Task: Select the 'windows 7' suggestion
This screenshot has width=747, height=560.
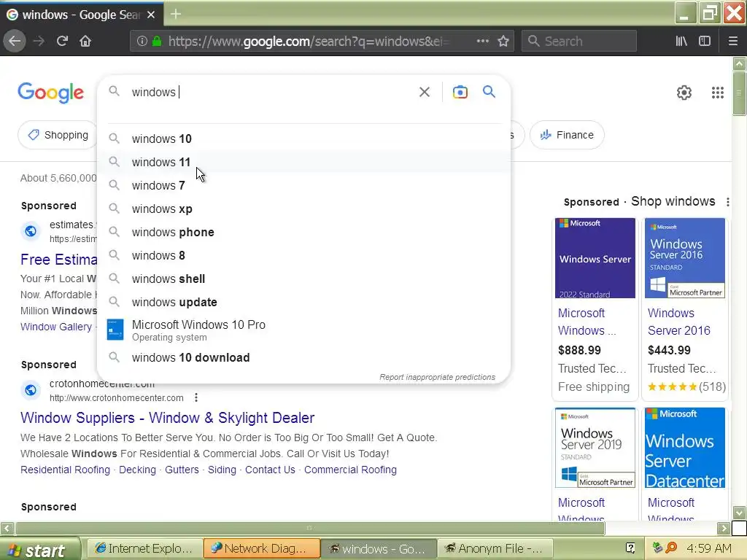Action: click(303, 185)
